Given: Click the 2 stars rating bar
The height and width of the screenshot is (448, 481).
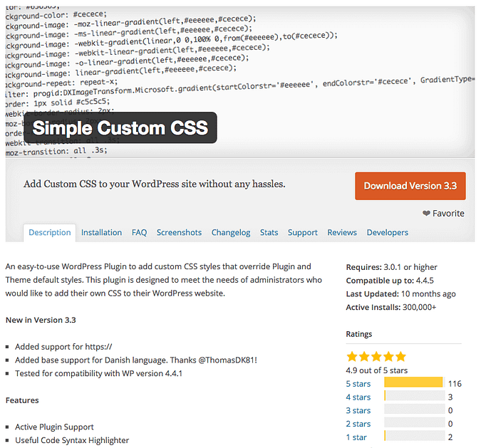Looking at the screenshot, I should (414, 422).
